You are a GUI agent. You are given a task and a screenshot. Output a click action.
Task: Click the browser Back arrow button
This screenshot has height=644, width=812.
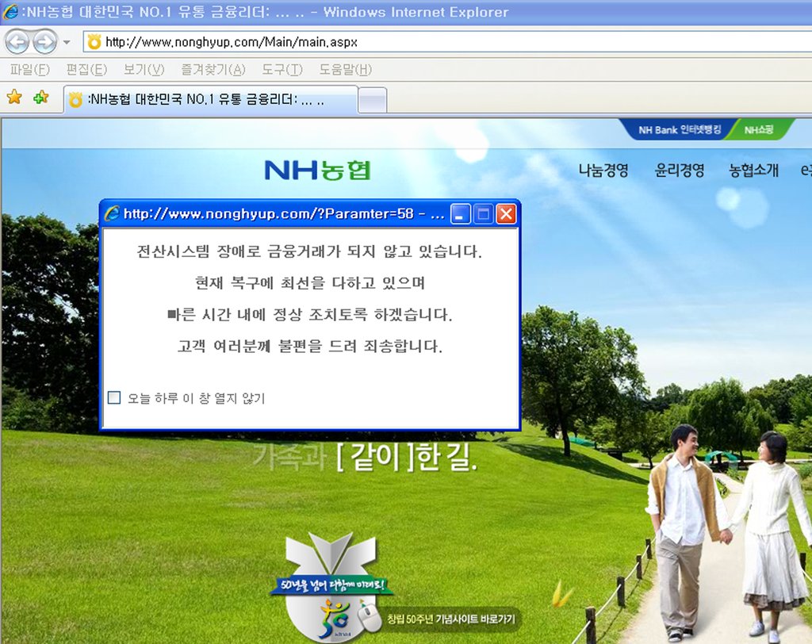click(17, 41)
